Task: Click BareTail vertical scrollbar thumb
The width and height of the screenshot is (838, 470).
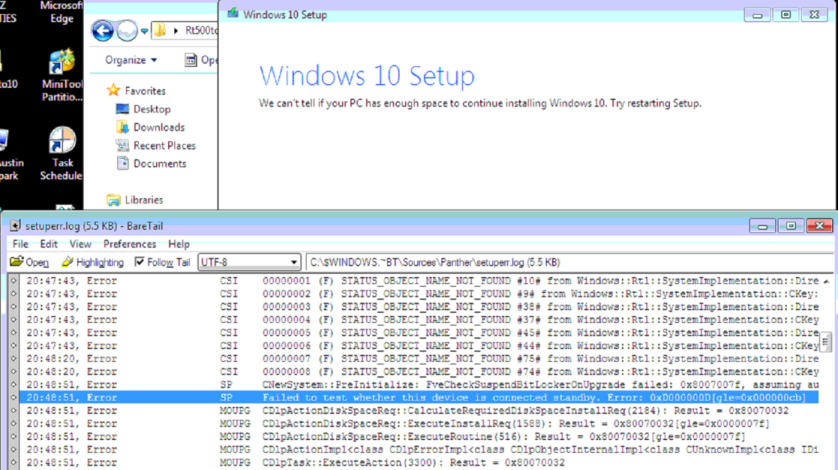Action: (x=826, y=341)
